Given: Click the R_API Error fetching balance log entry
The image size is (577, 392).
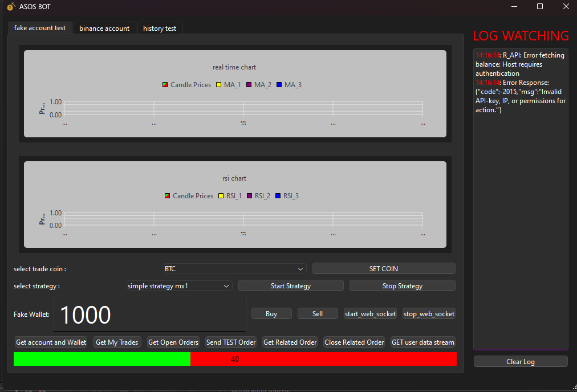Looking at the screenshot, I should 520,64.
